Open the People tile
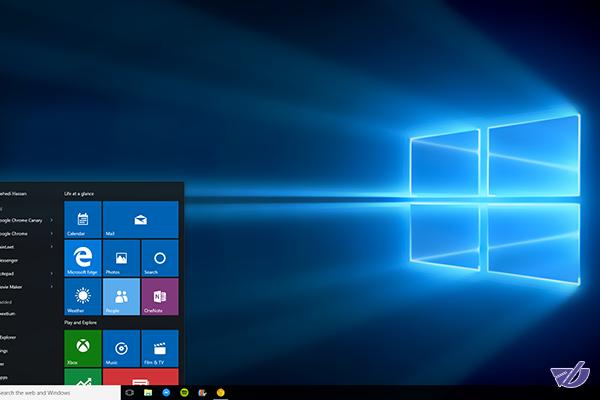 point(121,297)
